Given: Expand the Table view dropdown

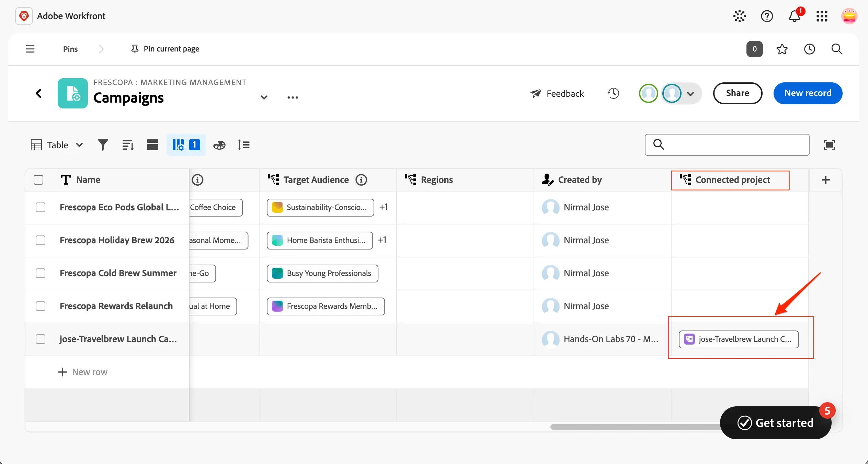Looking at the screenshot, I should [57, 145].
